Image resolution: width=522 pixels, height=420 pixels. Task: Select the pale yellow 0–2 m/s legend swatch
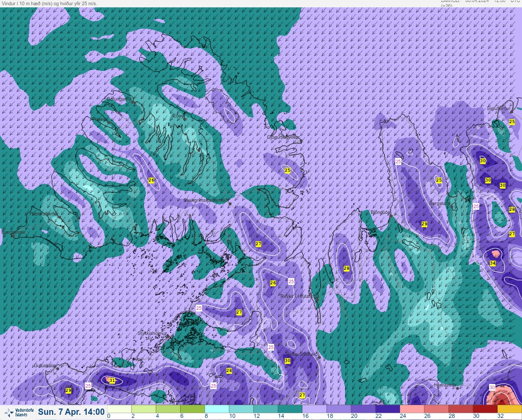pyautogui.click(x=119, y=409)
